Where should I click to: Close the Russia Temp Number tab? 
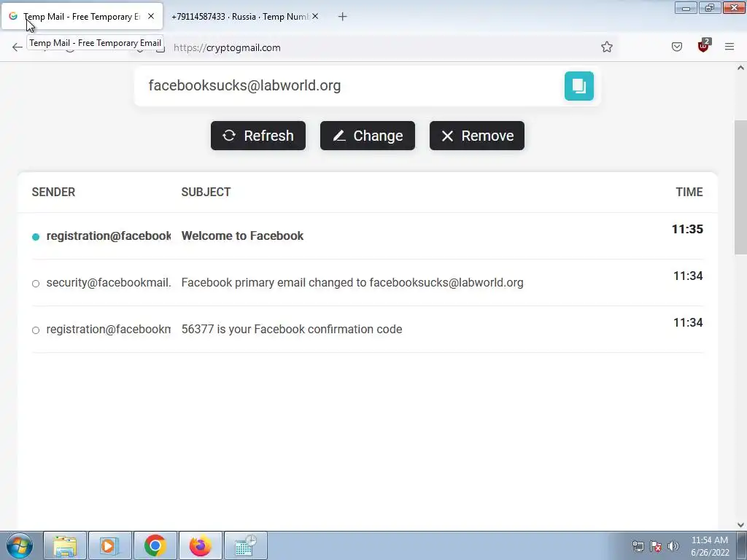click(x=315, y=16)
